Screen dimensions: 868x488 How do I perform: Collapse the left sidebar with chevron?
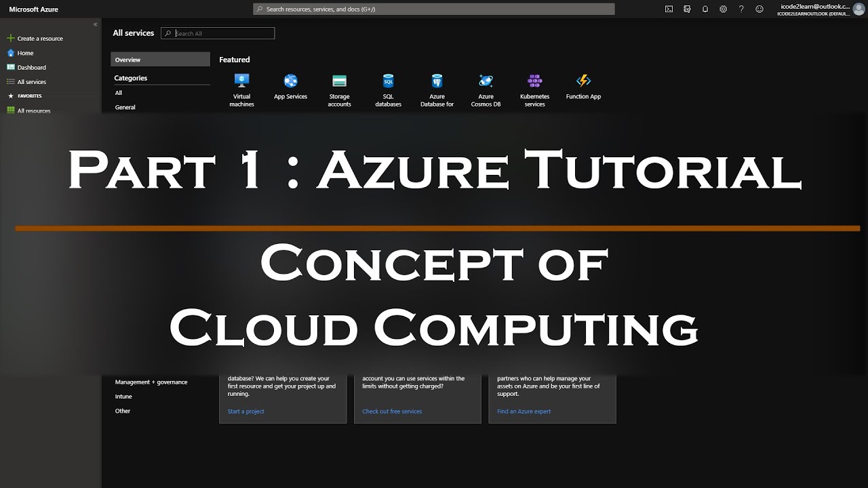click(96, 24)
